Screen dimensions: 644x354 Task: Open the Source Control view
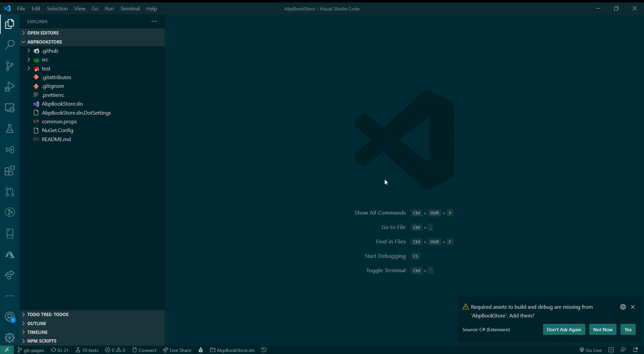[10, 66]
